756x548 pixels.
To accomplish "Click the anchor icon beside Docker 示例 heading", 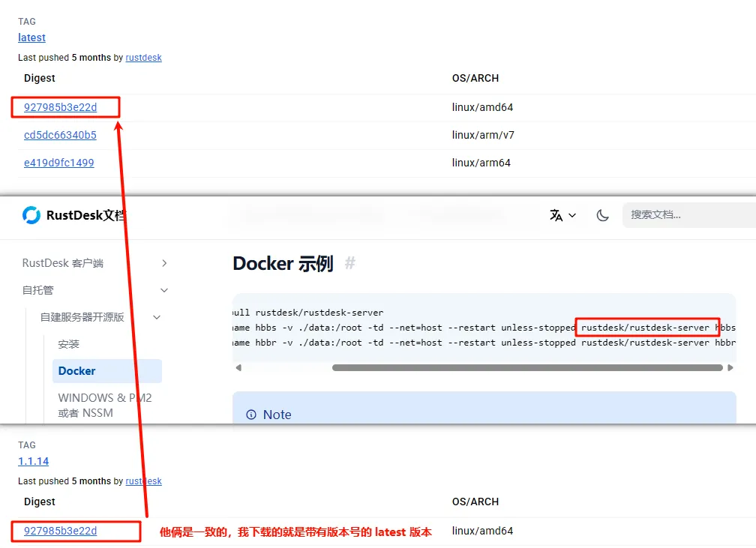I will click(349, 263).
